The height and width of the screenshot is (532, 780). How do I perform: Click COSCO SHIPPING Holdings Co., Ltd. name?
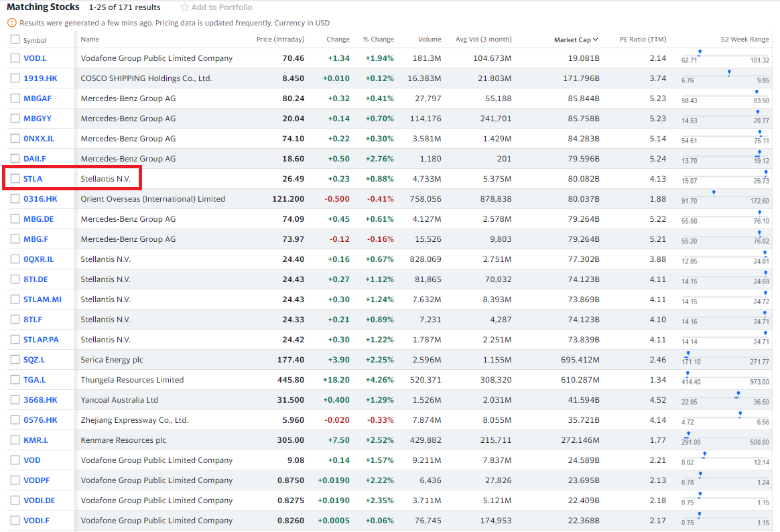(146, 78)
